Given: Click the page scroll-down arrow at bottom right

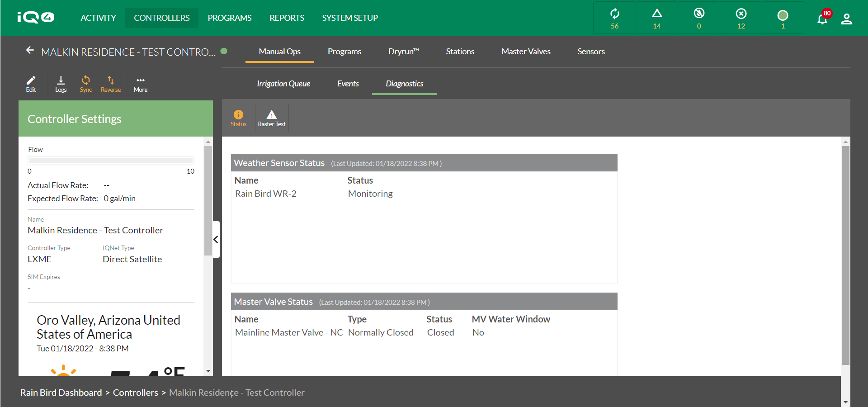Looking at the screenshot, I should (x=845, y=402).
